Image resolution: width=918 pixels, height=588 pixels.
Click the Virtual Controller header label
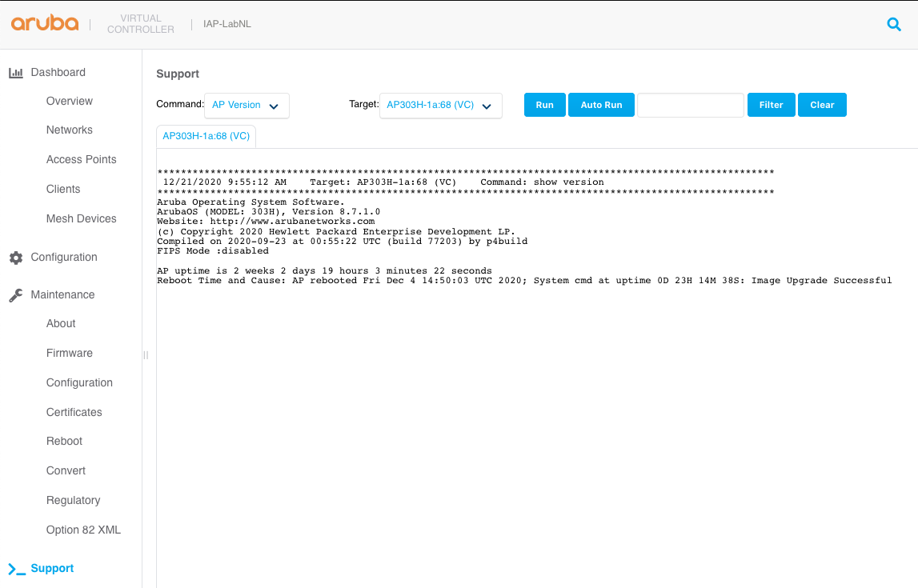tap(141, 24)
